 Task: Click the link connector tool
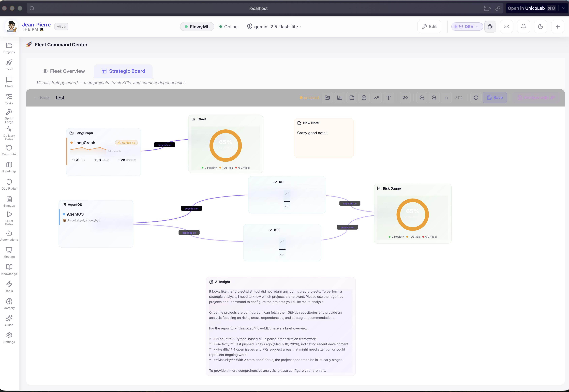pyautogui.click(x=405, y=98)
